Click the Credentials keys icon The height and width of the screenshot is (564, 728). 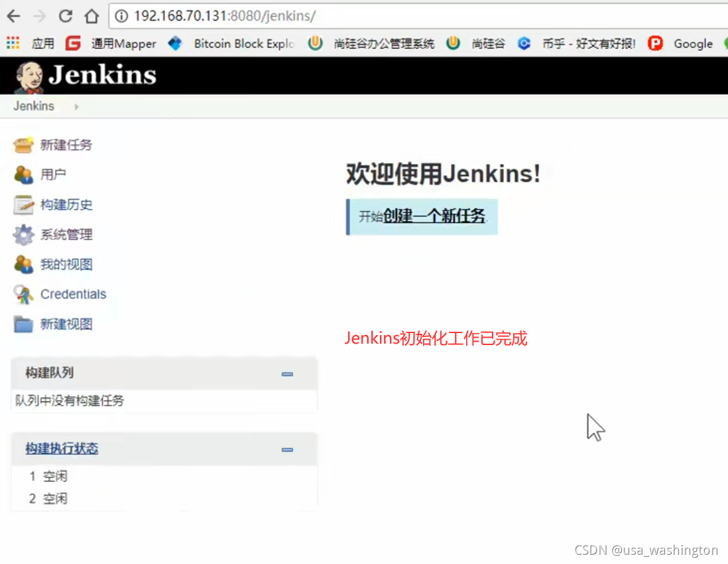coord(23,295)
